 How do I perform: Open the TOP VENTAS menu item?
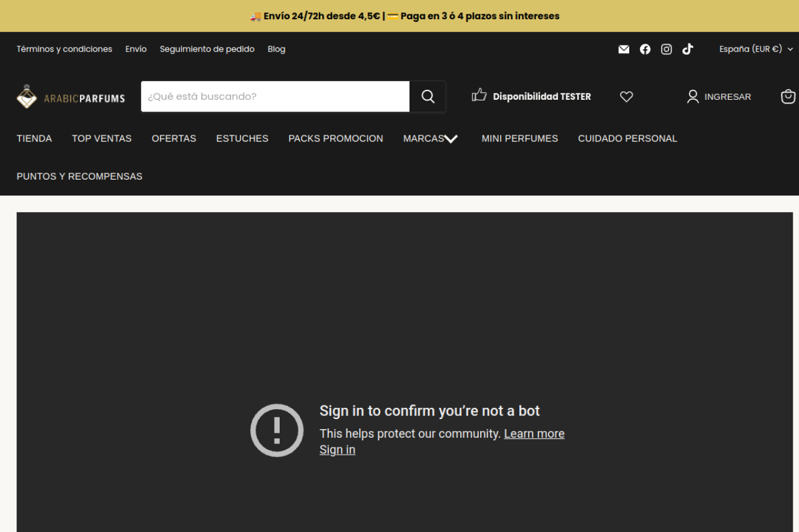click(x=102, y=138)
